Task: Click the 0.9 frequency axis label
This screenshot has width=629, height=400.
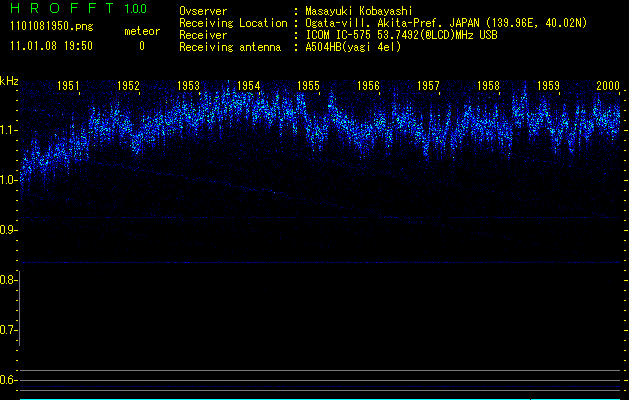Action: click(x=7, y=230)
